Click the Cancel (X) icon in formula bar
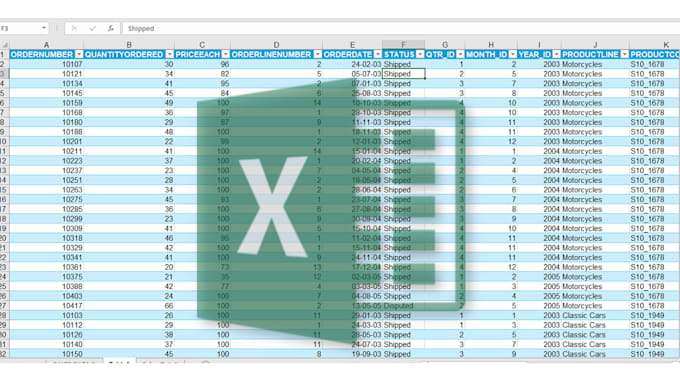 click(74, 29)
